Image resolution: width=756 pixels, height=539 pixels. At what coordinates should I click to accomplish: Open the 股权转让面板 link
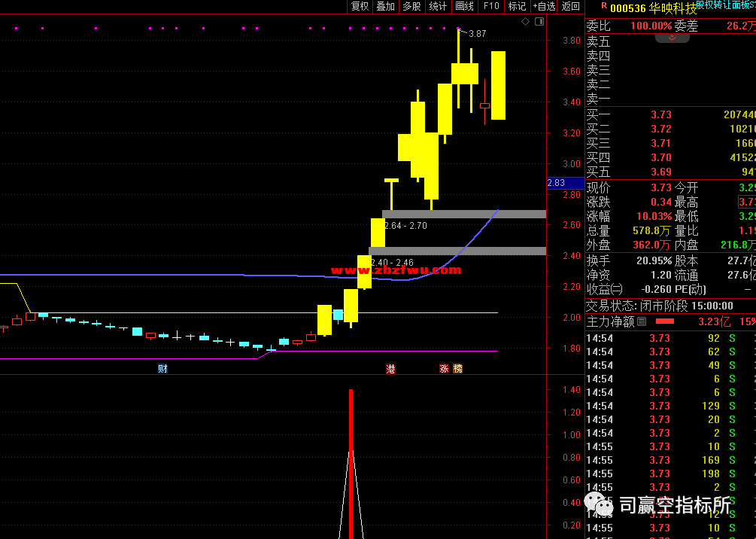coord(725,5)
